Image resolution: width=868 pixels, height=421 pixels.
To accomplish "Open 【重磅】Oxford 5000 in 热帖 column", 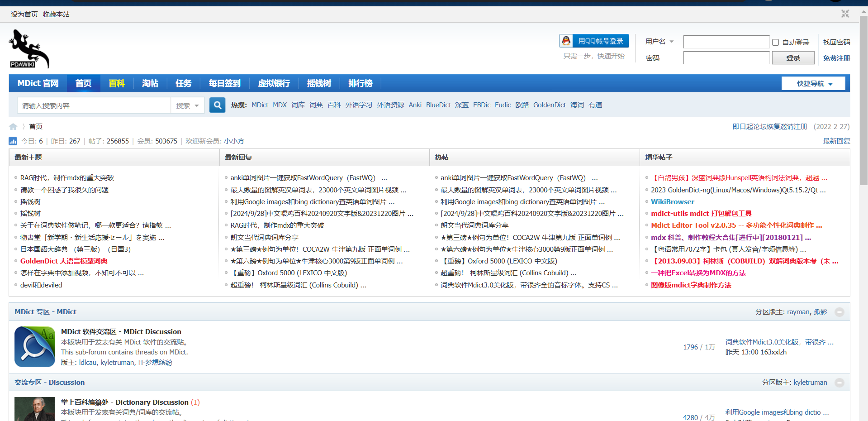I will tap(499, 261).
